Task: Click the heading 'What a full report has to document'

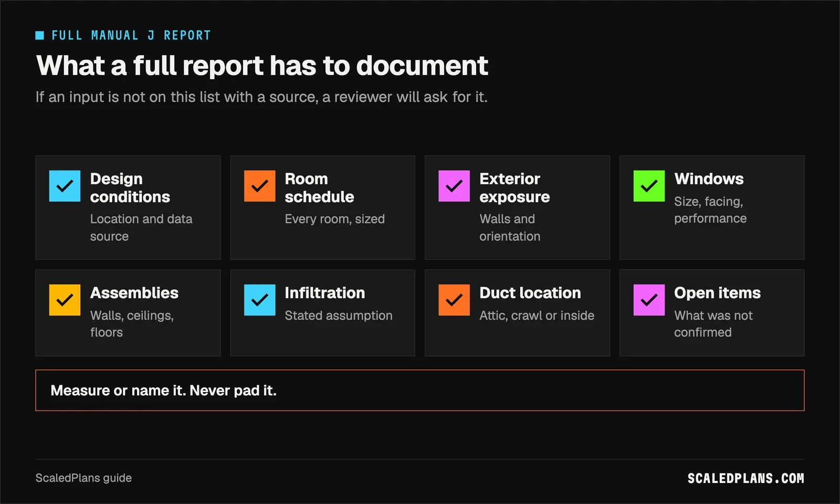Action: (x=262, y=66)
